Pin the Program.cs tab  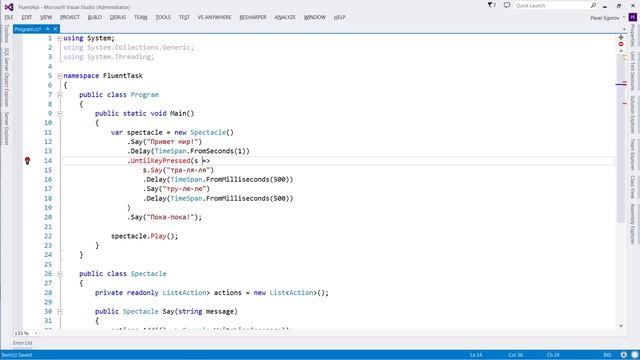[x=48, y=29]
